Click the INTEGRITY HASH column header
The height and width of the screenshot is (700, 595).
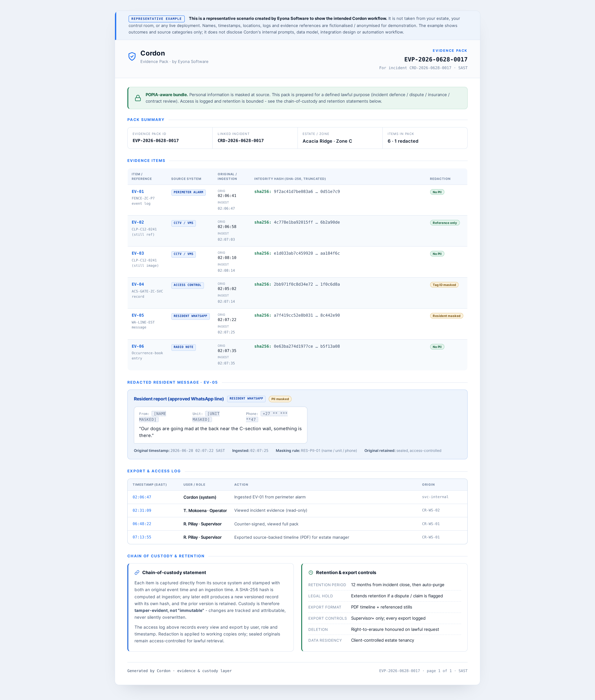click(290, 179)
